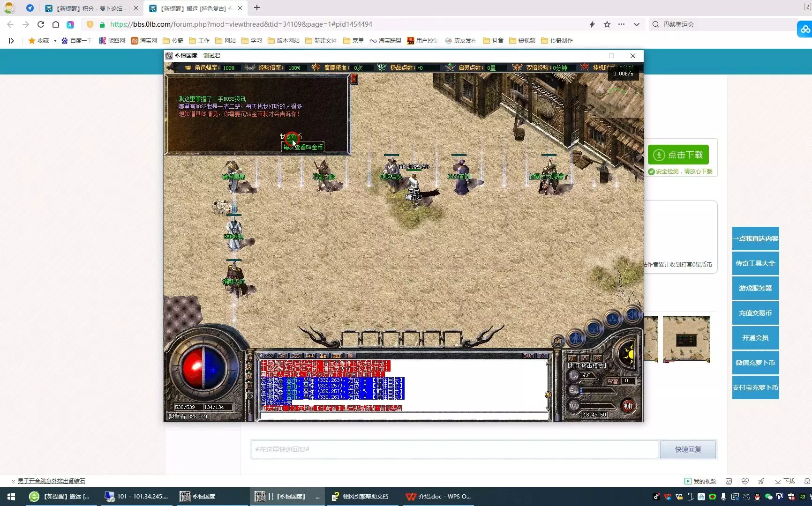Image resolution: width=812 pixels, height=506 pixels.
Task: Toggle the game sound speaker orb
Action: [x=632, y=314]
